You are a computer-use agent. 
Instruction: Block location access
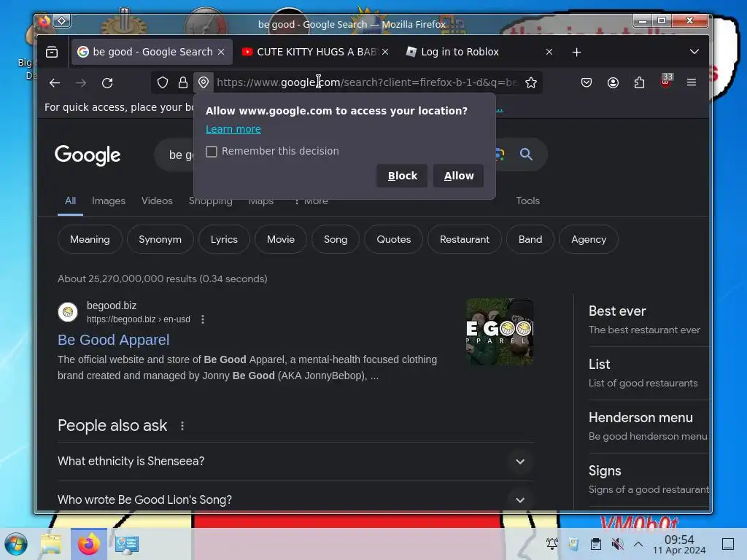[402, 176]
